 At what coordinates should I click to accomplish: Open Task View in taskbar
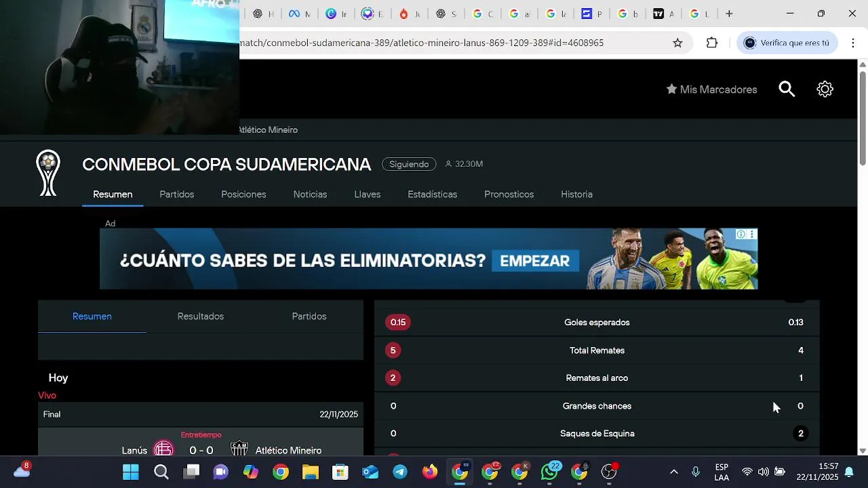click(192, 472)
